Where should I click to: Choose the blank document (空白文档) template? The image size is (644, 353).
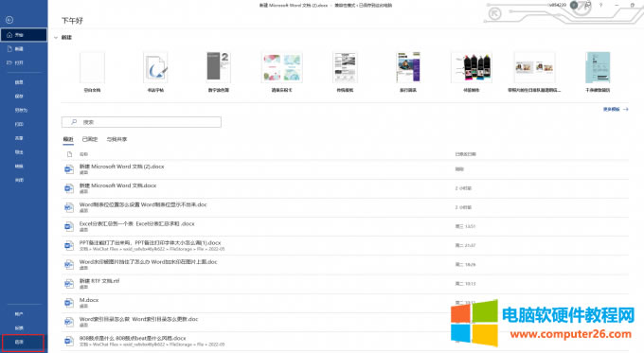[x=93, y=72]
